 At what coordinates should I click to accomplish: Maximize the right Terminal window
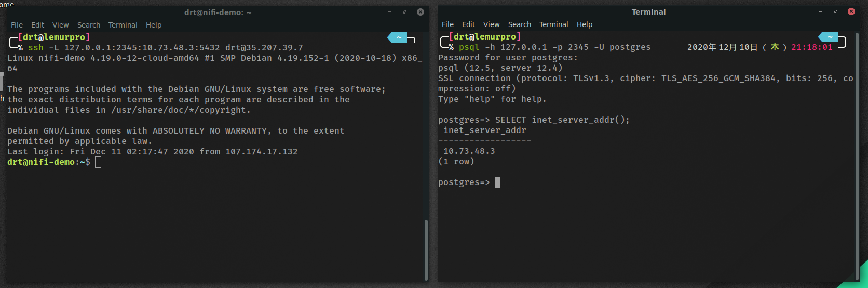pyautogui.click(x=836, y=11)
